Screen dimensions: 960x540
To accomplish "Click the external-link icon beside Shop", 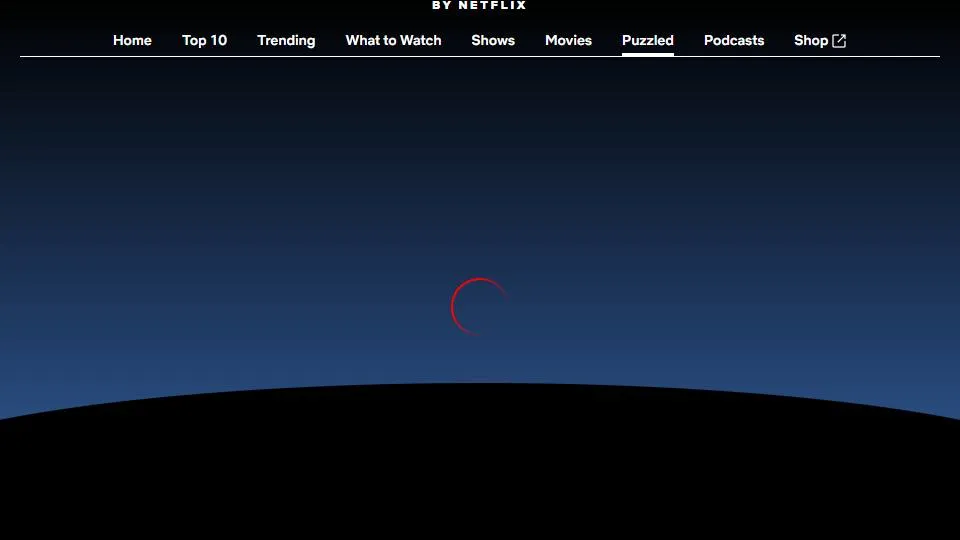I will pos(839,41).
